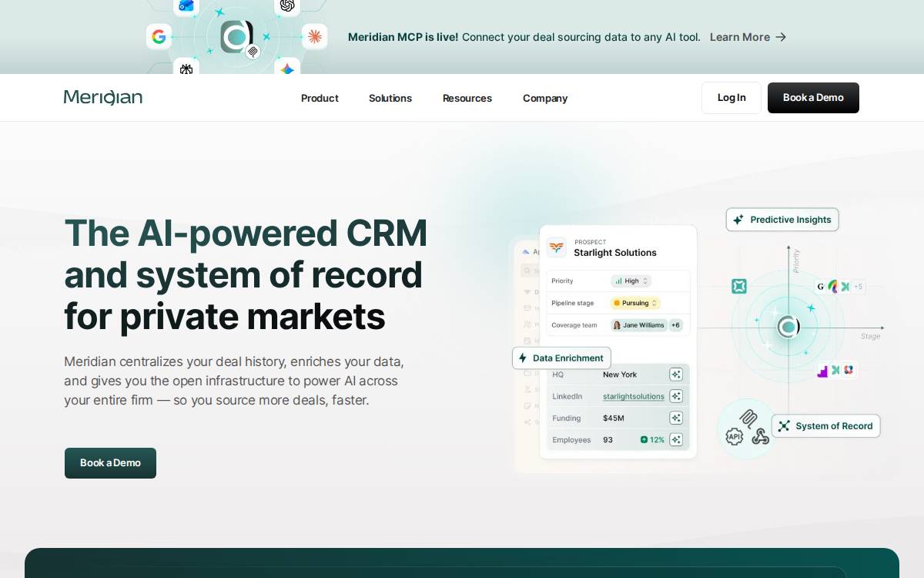Click the API gear icon
This screenshot has height=578, width=924.
pyautogui.click(x=735, y=437)
